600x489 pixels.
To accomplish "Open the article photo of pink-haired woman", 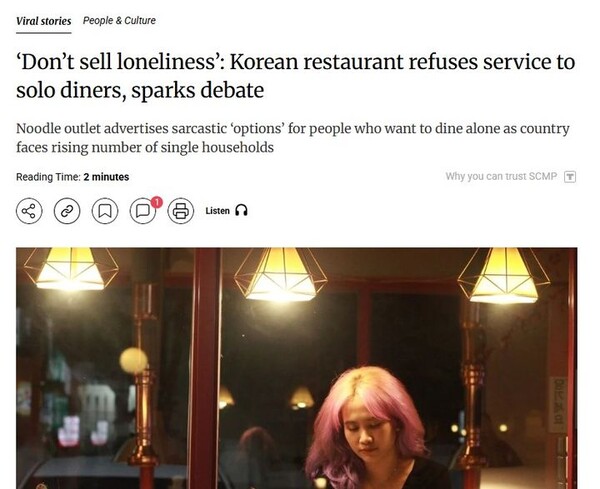I will (297, 368).
